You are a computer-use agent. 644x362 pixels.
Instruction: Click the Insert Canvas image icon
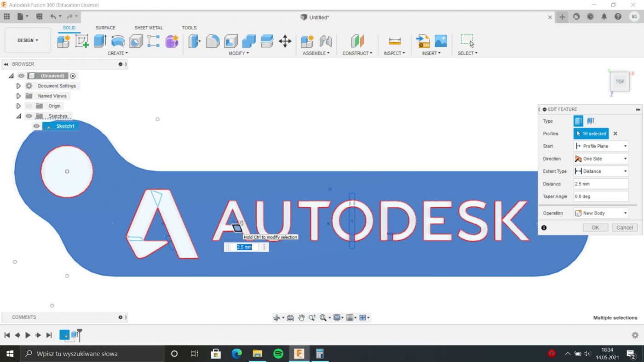(x=441, y=41)
